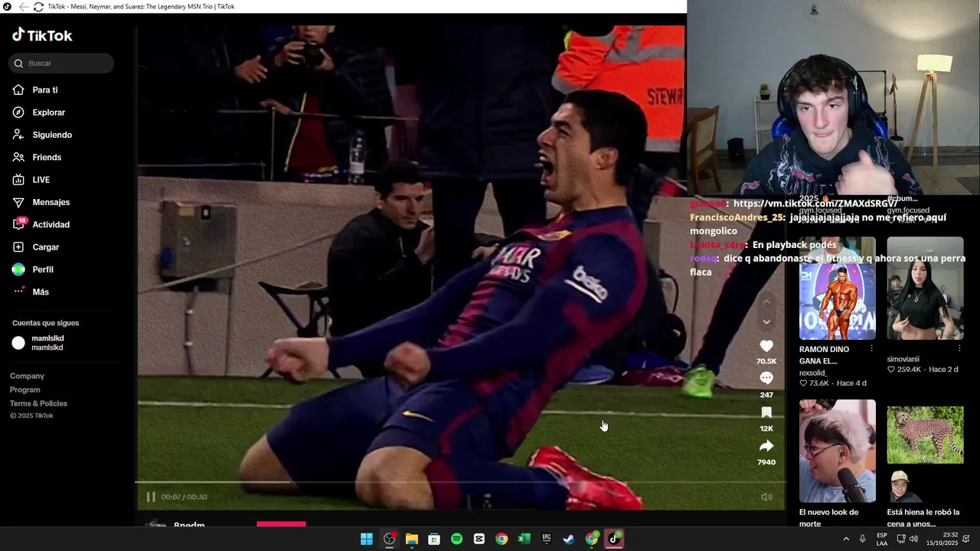The height and width of the screenshot is (551, 980).
Task: Toggle the video sound speaker icon
Action: [766, 497]
